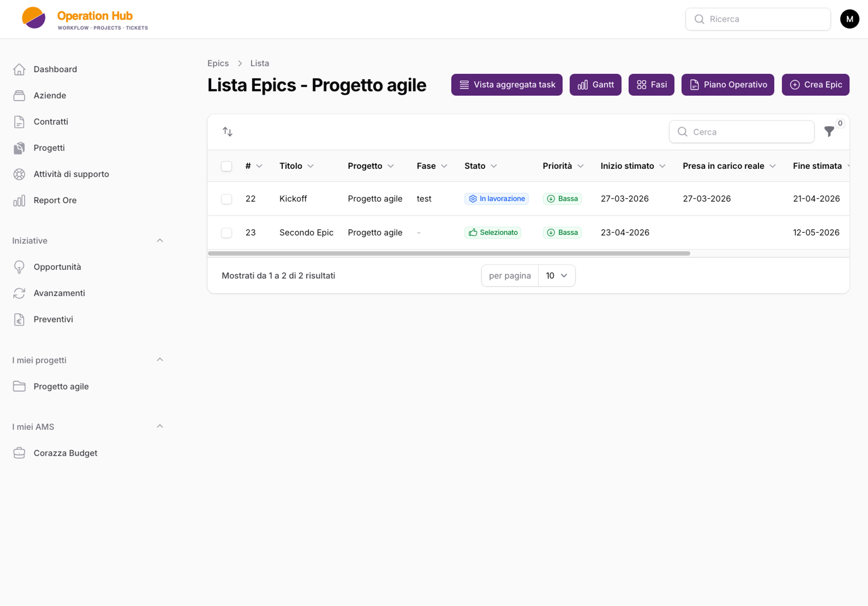
Task: Click Crea Epic button
Action: 816,85
